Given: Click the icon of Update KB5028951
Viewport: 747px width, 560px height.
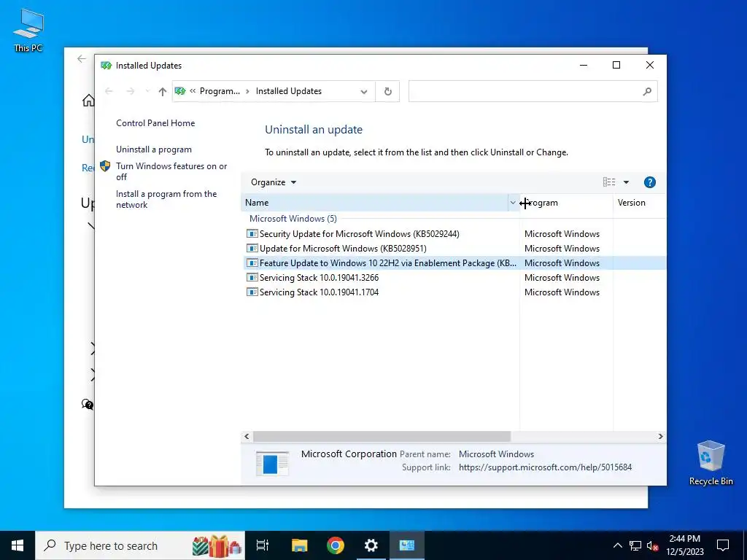Looking at the screenshot, I should tap(252, 249).
